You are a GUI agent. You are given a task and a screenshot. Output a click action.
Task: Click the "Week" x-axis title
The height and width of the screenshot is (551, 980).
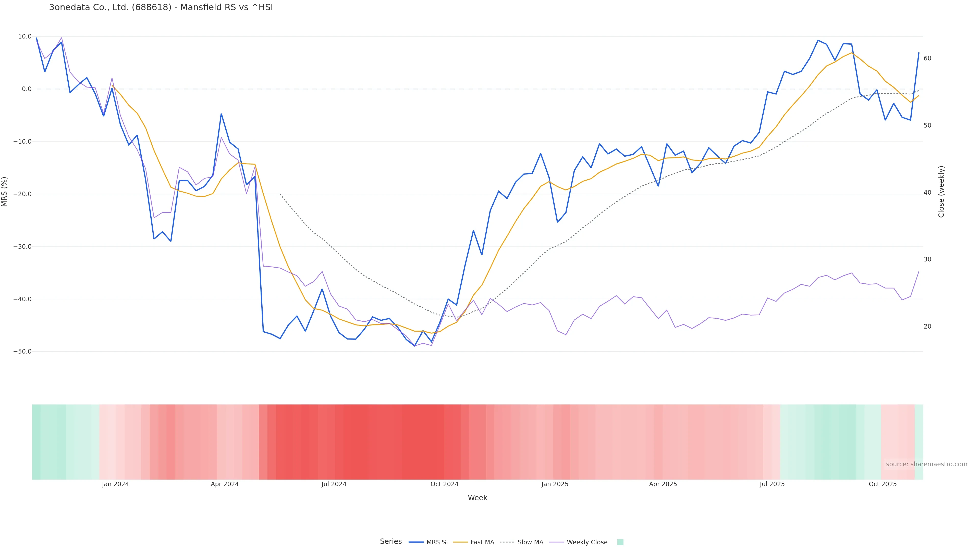[477, 498]
